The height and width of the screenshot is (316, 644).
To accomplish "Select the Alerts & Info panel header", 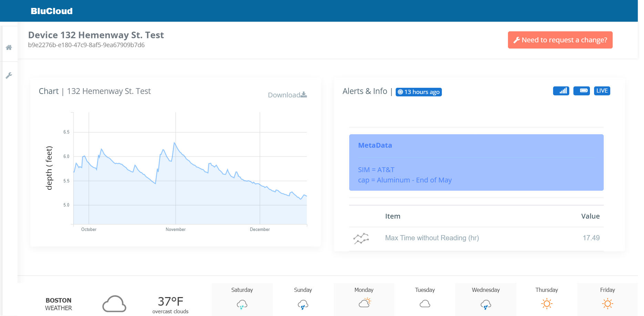I will (365, 91).
